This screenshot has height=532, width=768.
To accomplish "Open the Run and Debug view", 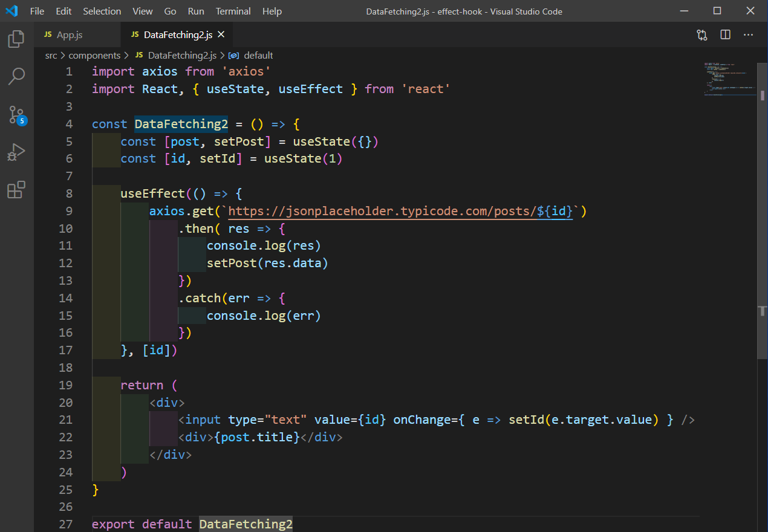I will coord(16,152).
